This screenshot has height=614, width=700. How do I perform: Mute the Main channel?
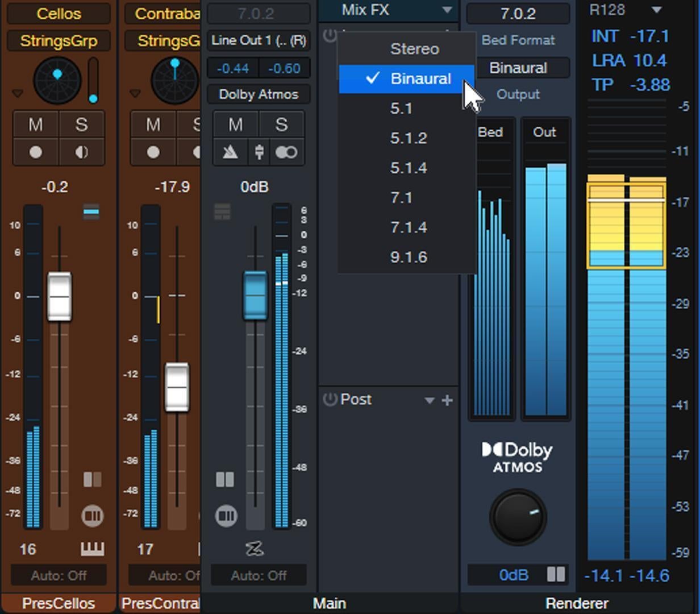pos(236,124)
